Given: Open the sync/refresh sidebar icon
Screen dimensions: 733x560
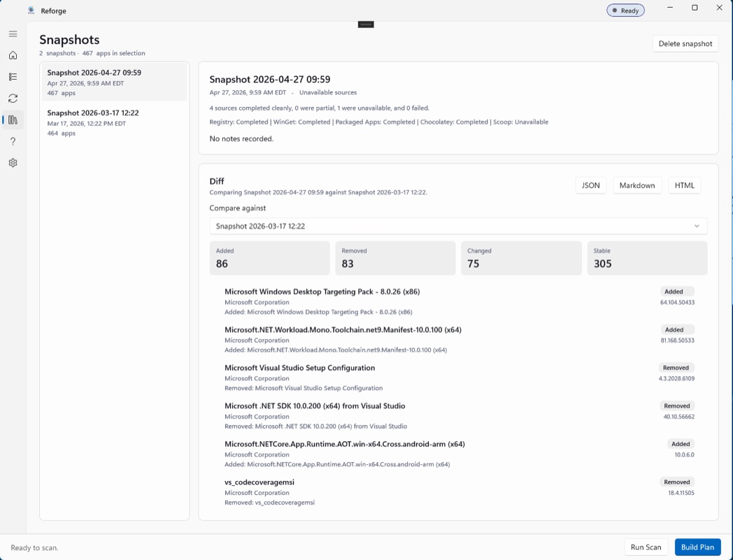Looking at the screenshot, I should click(x=13, y=98).
